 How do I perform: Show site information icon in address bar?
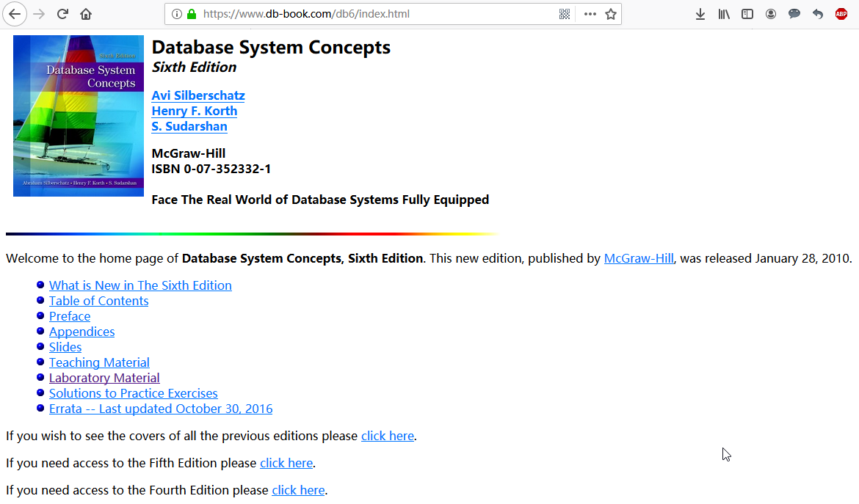[x=176, y=14]
